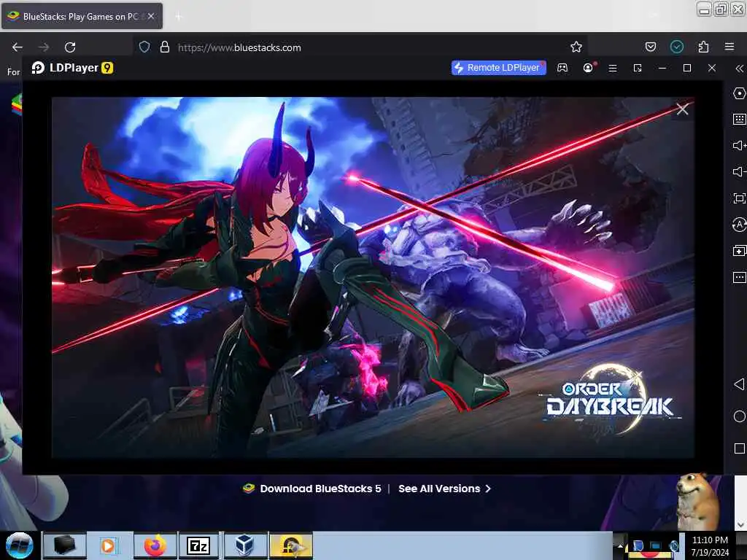The height and width of the screenshot is (560, 747).
Task: Open a new Firefox tab
Action: [179, 17]
